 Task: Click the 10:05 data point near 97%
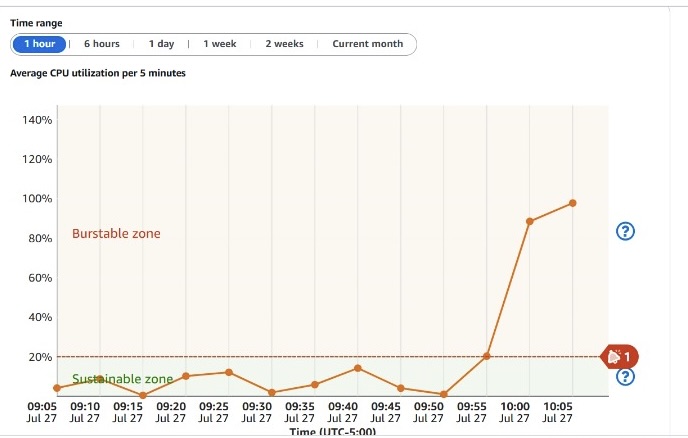pyautogui.click(x=572, y=203)
